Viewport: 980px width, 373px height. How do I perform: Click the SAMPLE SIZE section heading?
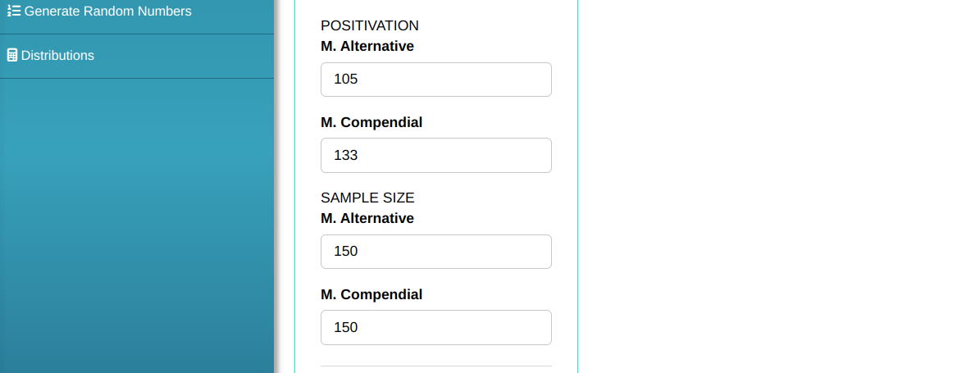(367, 198)
